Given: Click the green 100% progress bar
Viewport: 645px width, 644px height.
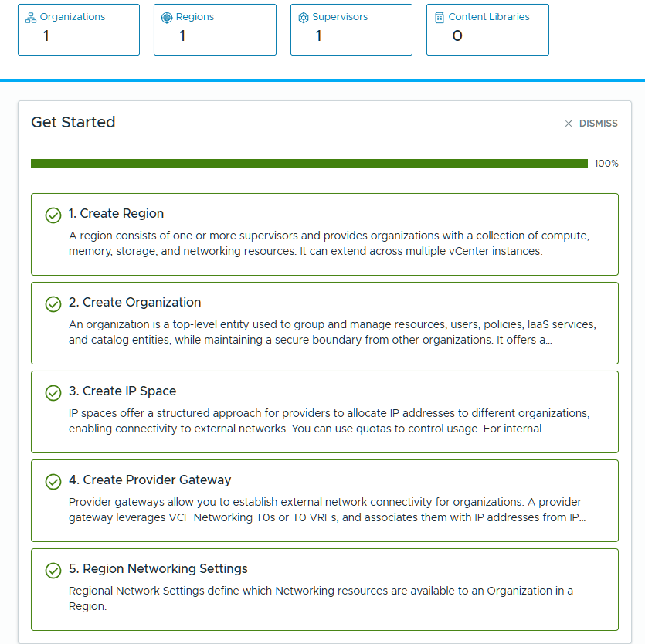Looking at the screenshot, I should (x=309, y=164).
